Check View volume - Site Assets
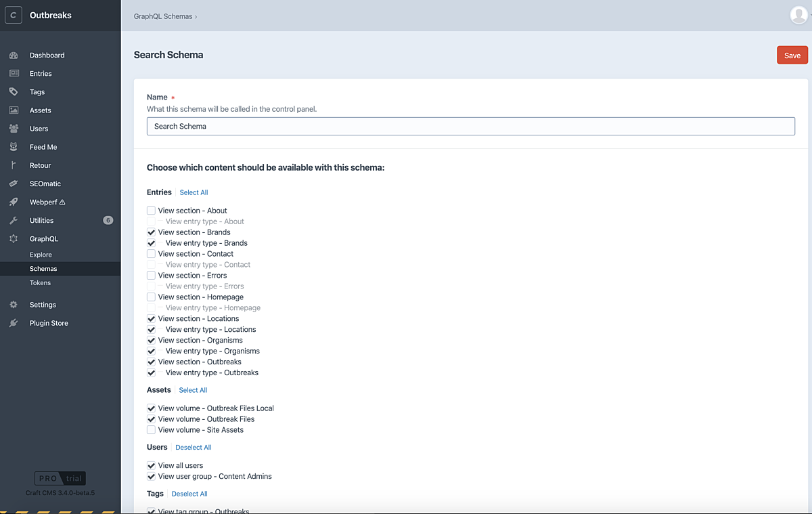Screen dimensions: 812x514 151,430
